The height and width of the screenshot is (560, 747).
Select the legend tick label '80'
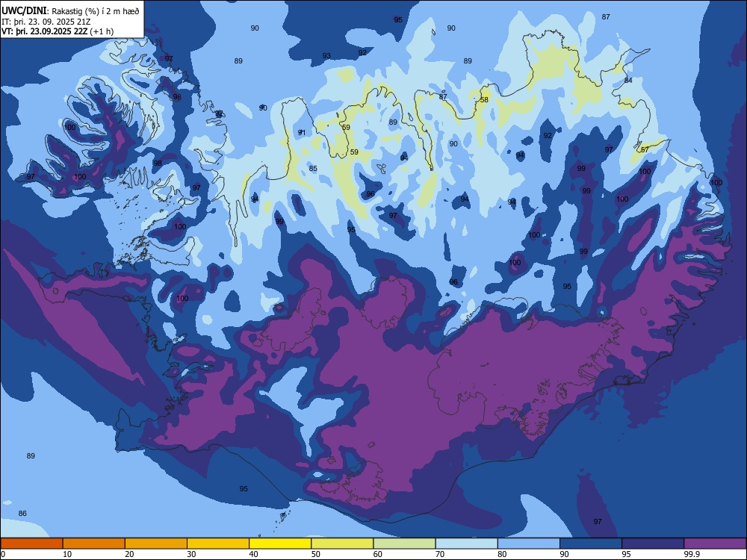coord(502,554)
